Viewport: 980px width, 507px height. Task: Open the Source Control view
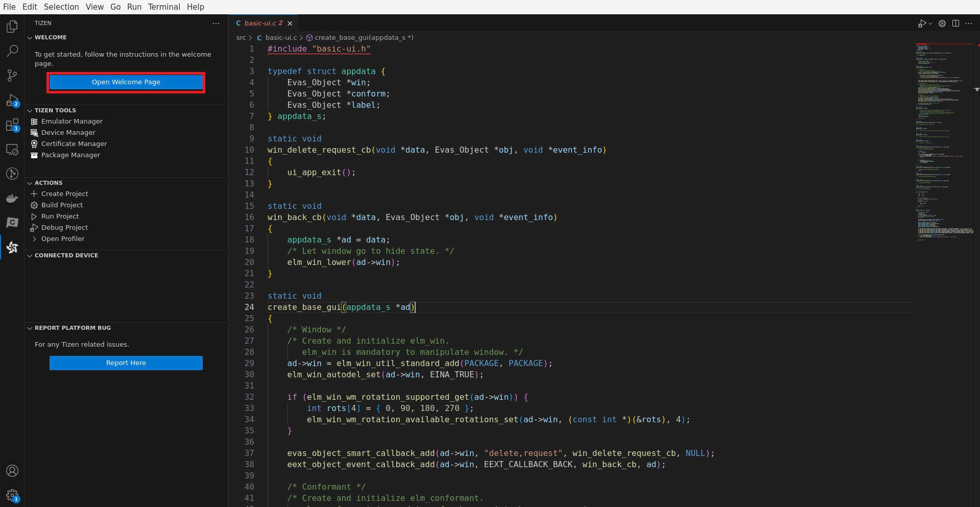(12, 76)
